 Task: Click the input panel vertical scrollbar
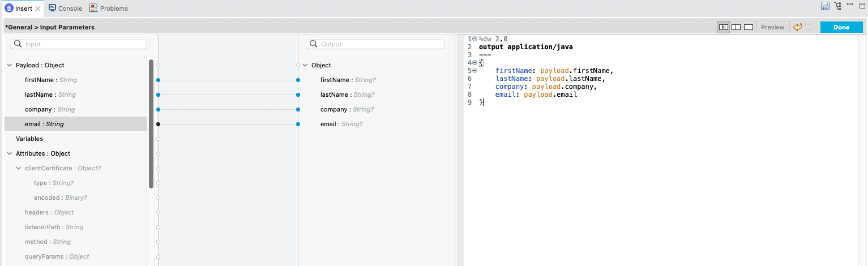coord(151,123)
